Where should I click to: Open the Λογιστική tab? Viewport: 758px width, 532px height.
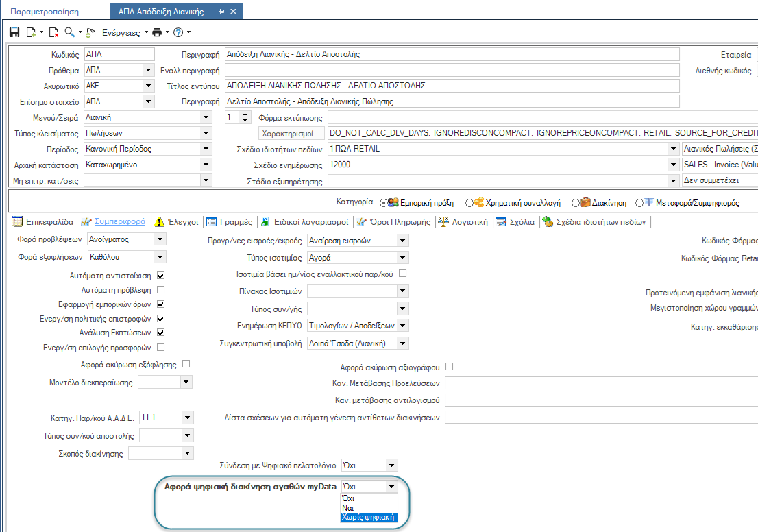click(470, 221)
